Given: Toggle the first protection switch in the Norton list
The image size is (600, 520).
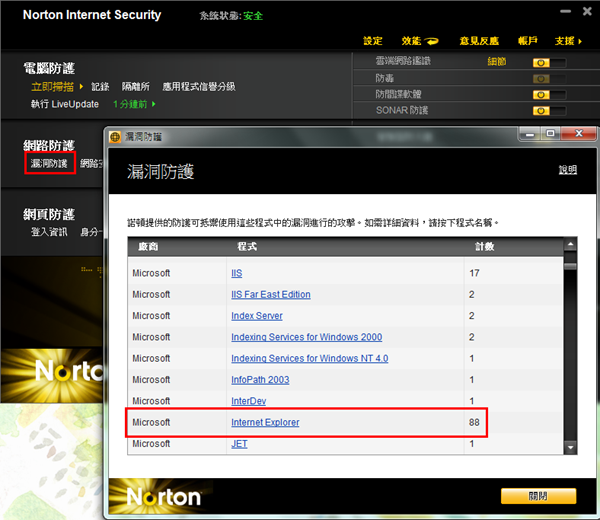Looking at the screenshot, I should [x=549, y=62].
